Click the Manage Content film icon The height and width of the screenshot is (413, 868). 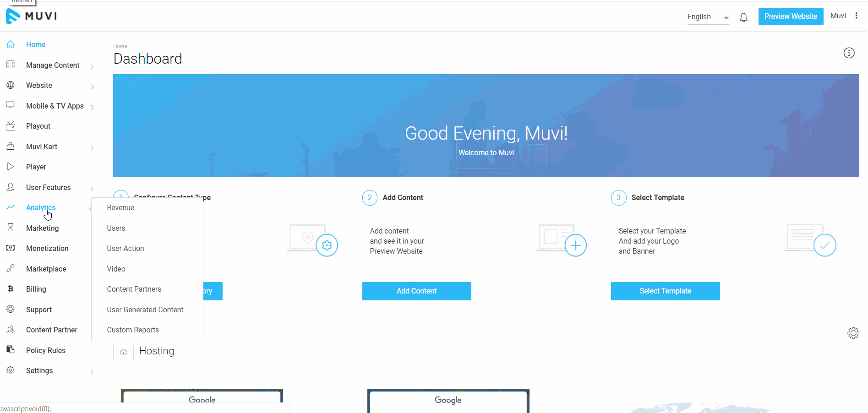11,65
